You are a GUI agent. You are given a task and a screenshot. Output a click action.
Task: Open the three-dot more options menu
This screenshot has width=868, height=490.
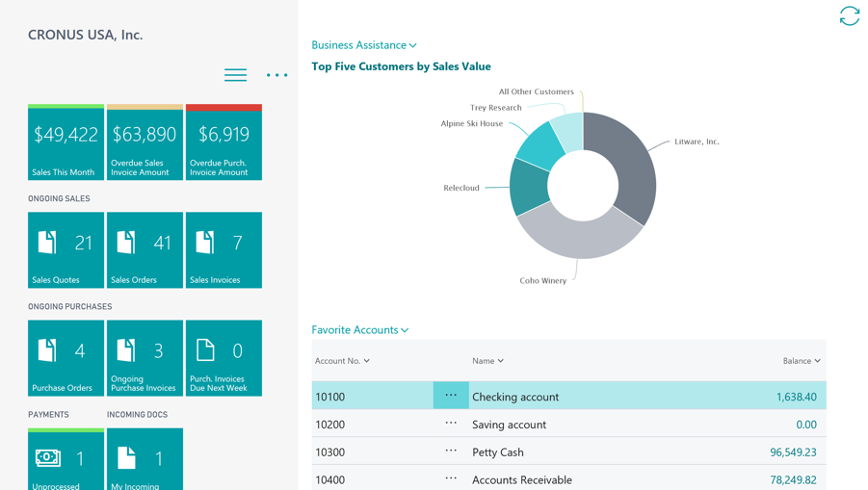point(276,75)
